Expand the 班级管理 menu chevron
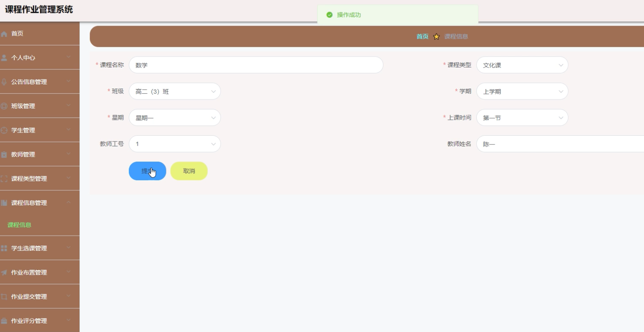Image resolution: width=644 pixels, height=332 pixels. coord(69,106)
